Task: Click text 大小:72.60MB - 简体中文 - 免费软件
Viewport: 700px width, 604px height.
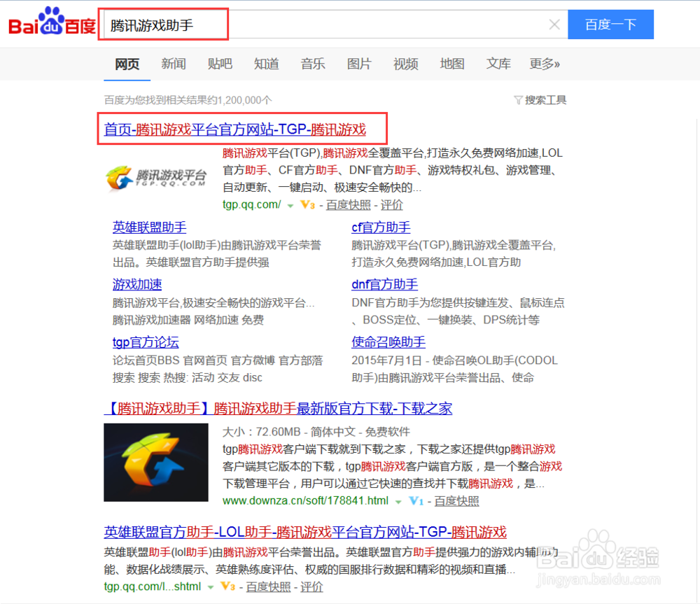Action: (316, 432)
